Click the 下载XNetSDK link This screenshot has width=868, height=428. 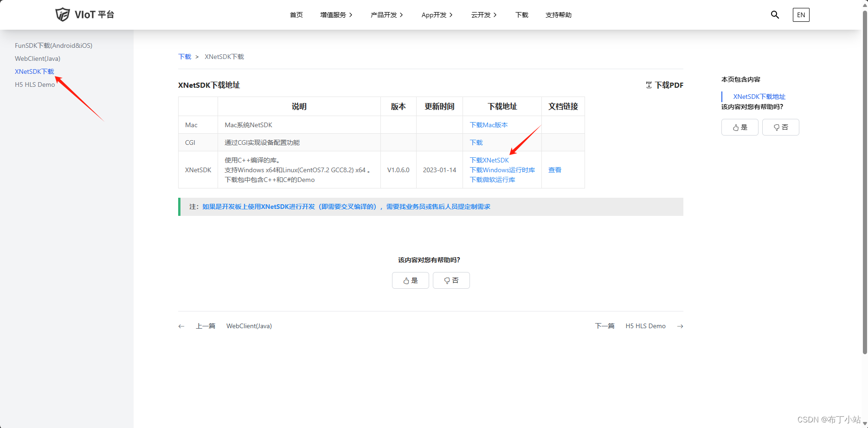click(x=489, y=160)
